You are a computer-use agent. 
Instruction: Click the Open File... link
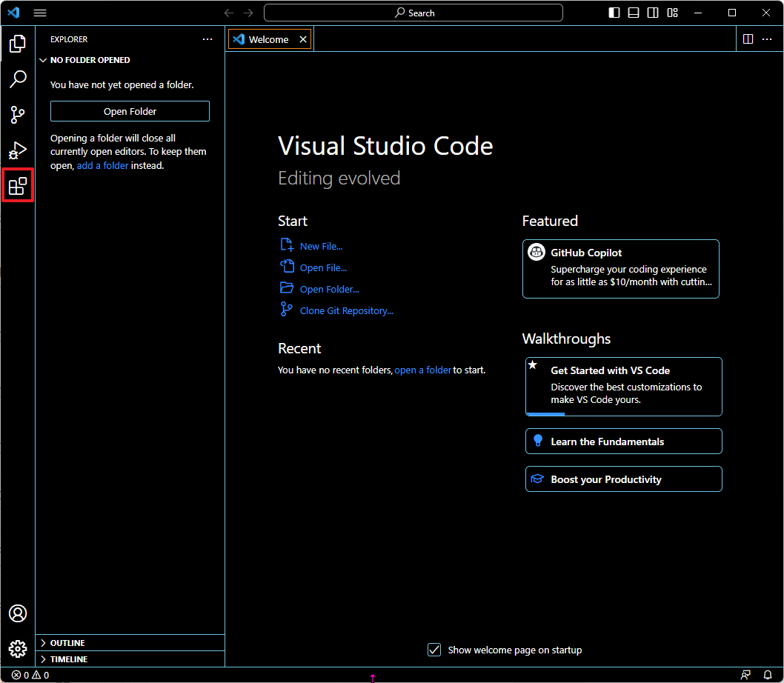323,268
